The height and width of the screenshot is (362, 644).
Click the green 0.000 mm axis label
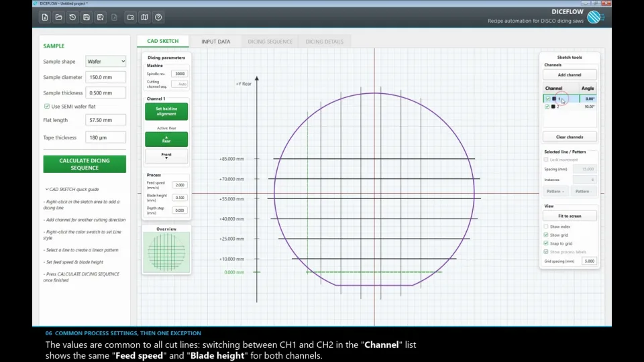click(234, 273)
